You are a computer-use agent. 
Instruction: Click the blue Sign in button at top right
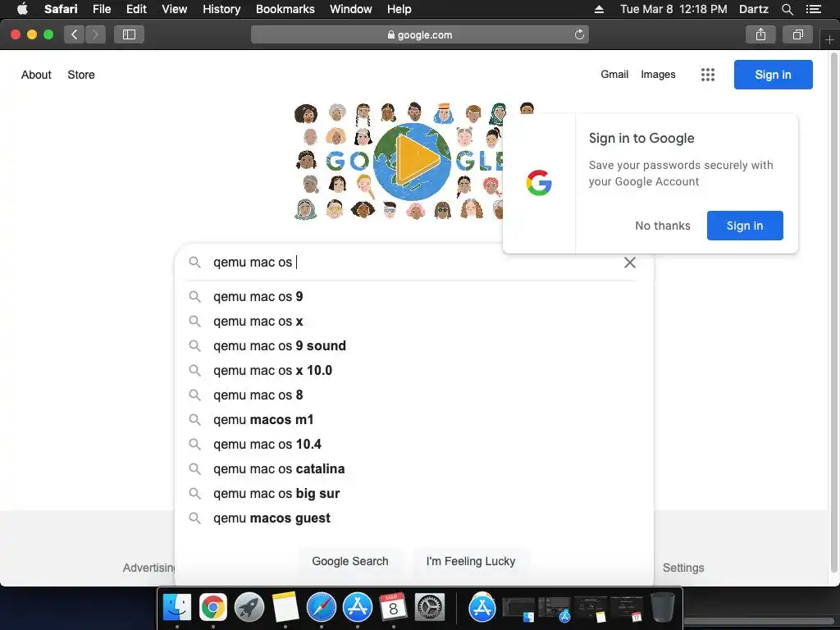(x=773, y=75)
